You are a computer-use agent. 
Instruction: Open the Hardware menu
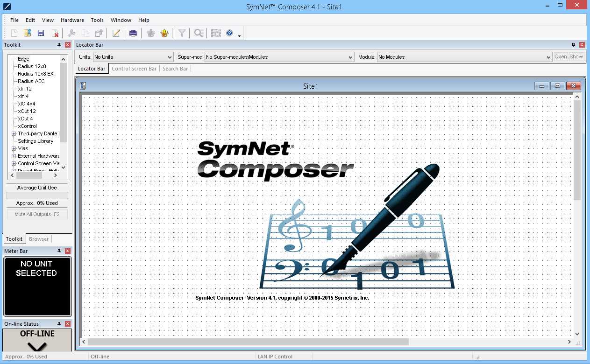click(72, 20)
